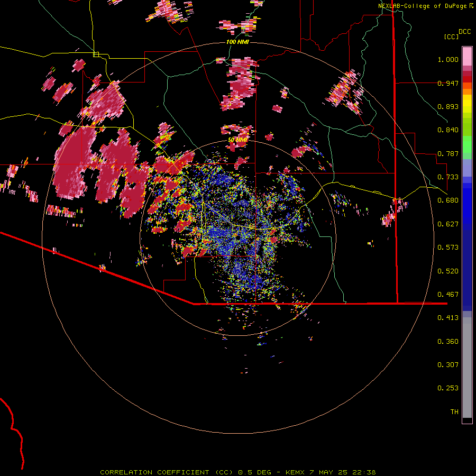Pick the gray low-value segment of color bar

coord(467,368)
